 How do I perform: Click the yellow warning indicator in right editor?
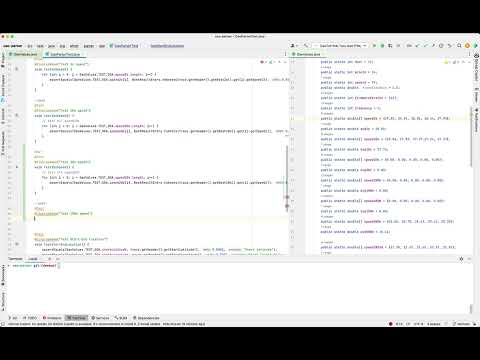tap(446, 62)
